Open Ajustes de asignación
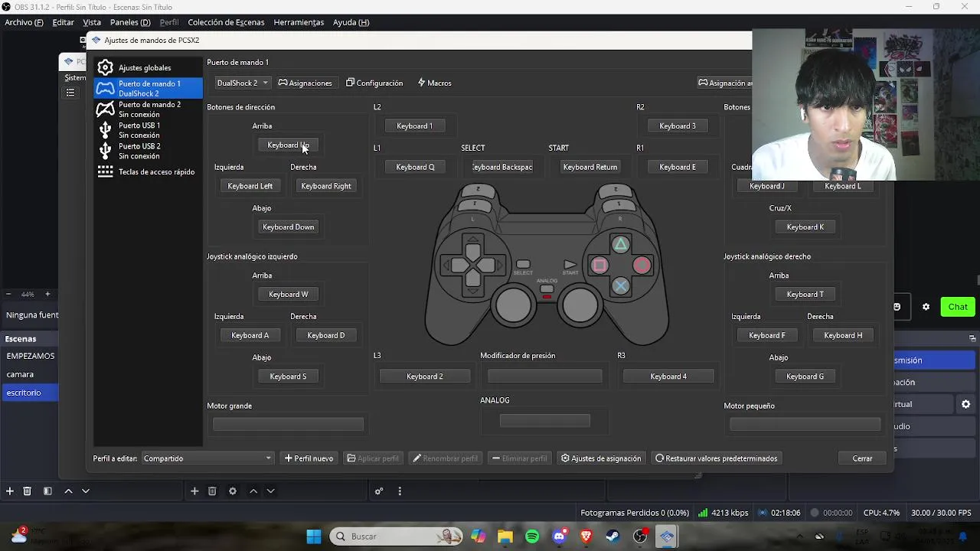Viewport: 980px width, 551px height. coord(601,458)
